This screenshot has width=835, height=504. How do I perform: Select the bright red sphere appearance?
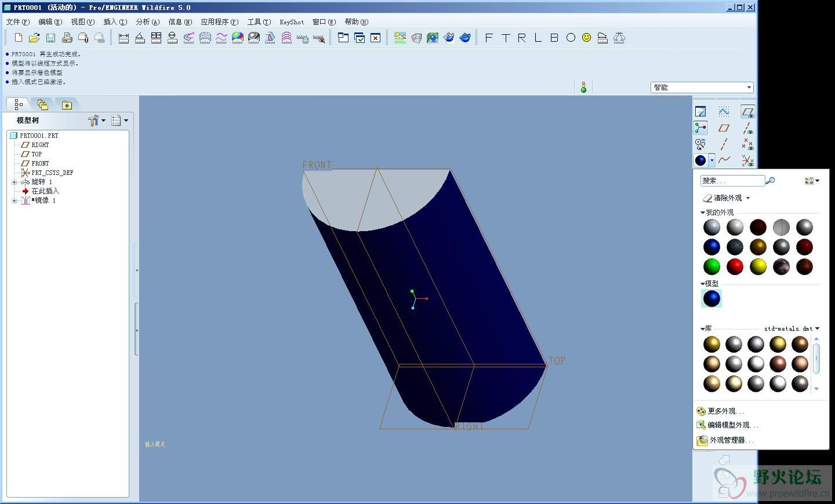tap(735, 266)
